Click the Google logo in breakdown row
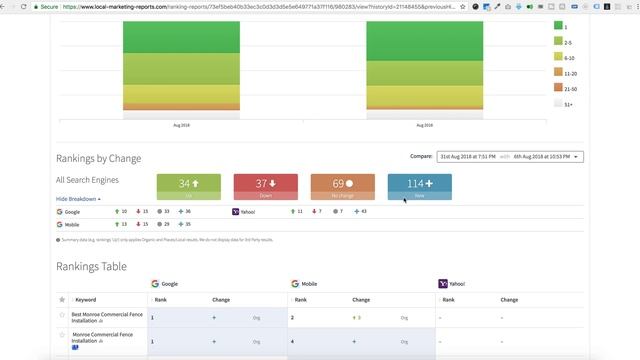The height and width of the screenshot is (360, 640). [60, 211]
